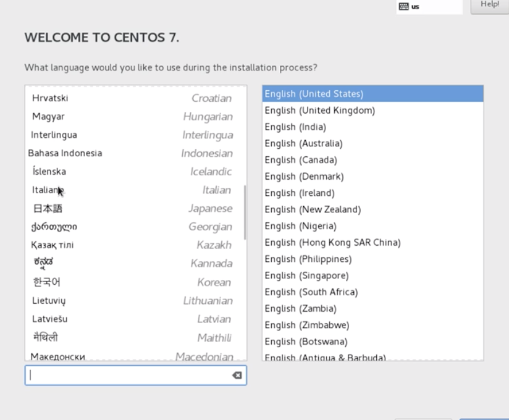
Task: Select English (Hong Kong SAR China)
Action: click(x=372, y=243)
